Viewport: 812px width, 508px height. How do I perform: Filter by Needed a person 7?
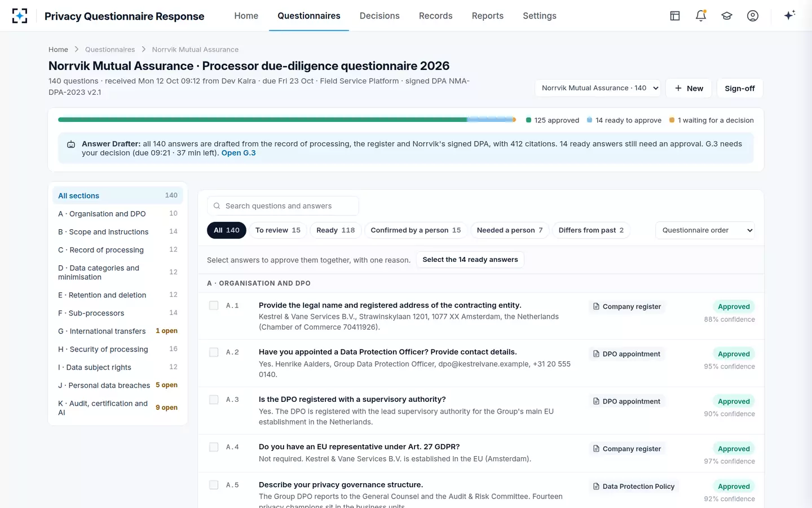tap(510, 230)
